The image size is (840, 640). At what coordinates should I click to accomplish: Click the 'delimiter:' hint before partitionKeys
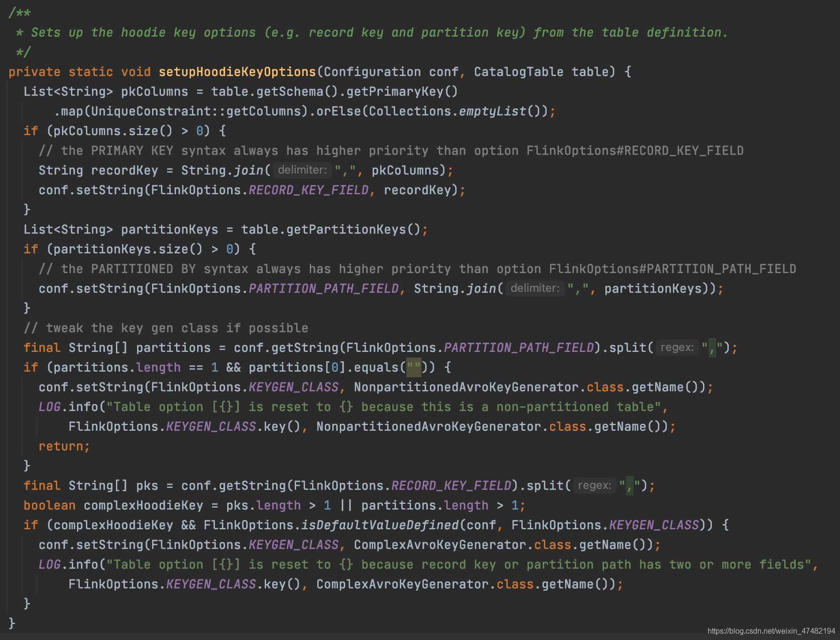[535, 288]
